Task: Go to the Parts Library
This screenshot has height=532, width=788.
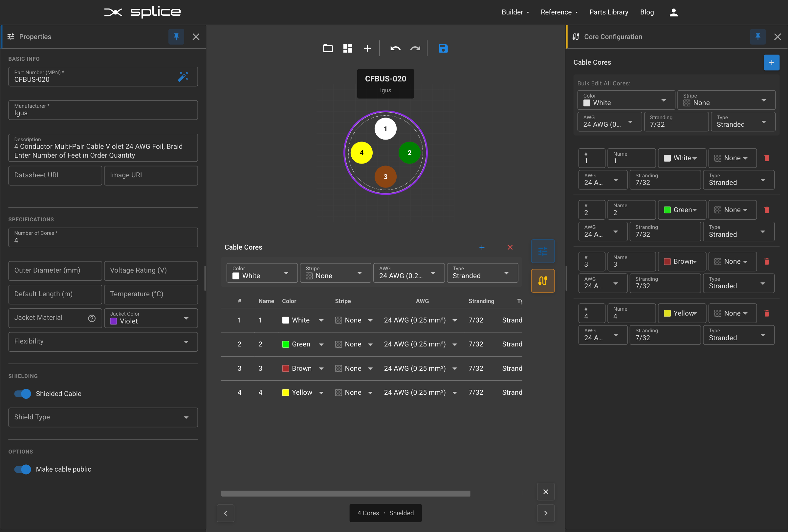Action: click(x=609, y=12)
